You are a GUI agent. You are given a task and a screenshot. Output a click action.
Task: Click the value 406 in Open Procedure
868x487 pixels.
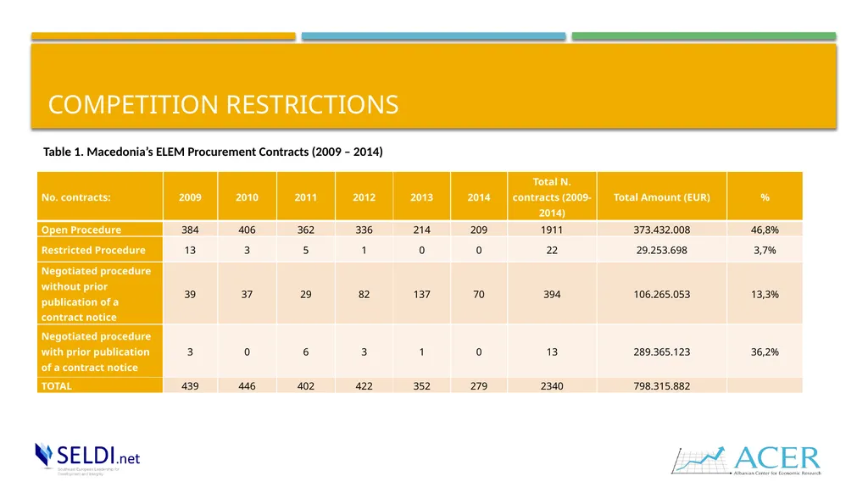point(247,230)
